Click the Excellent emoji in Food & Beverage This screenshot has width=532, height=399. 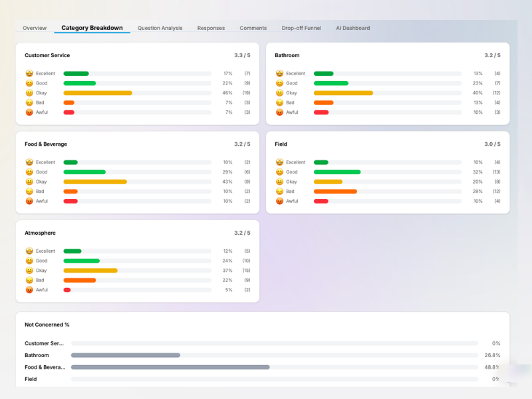click(x=29, y=162)
